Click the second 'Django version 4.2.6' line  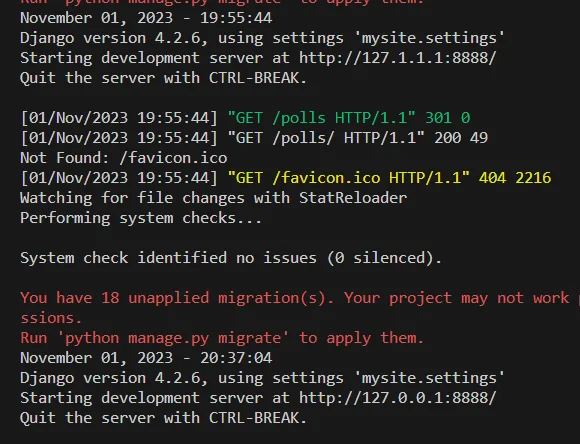click(263, 378)
